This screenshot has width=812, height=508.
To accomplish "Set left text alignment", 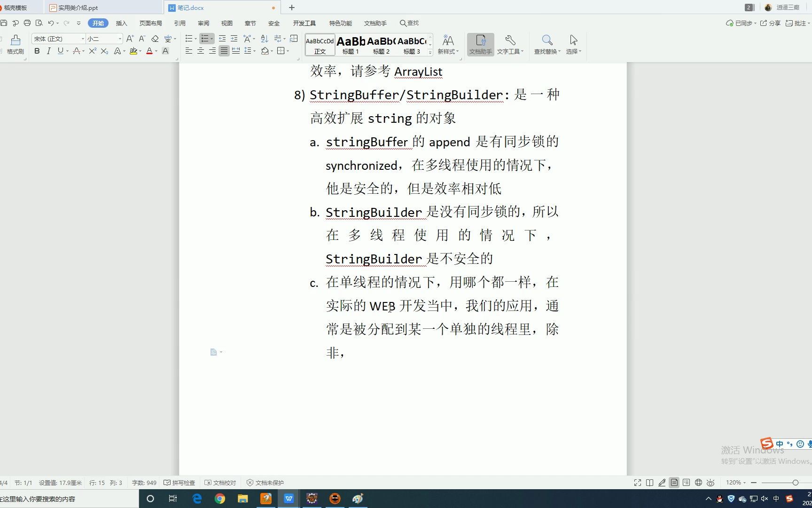I will (189, 51).
